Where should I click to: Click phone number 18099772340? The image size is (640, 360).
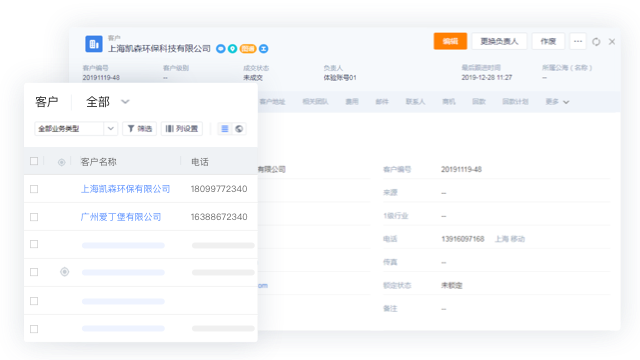point(219,189)
